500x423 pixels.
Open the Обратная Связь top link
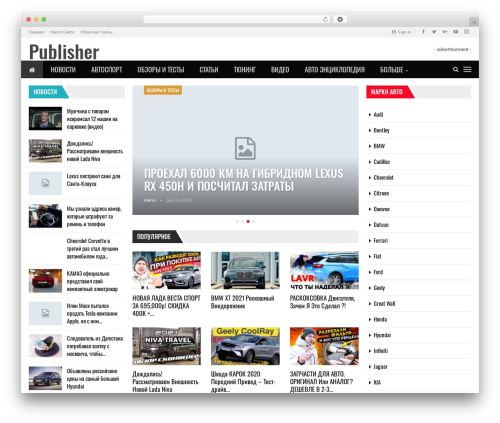pyautogui.click(x=96, y=32)
